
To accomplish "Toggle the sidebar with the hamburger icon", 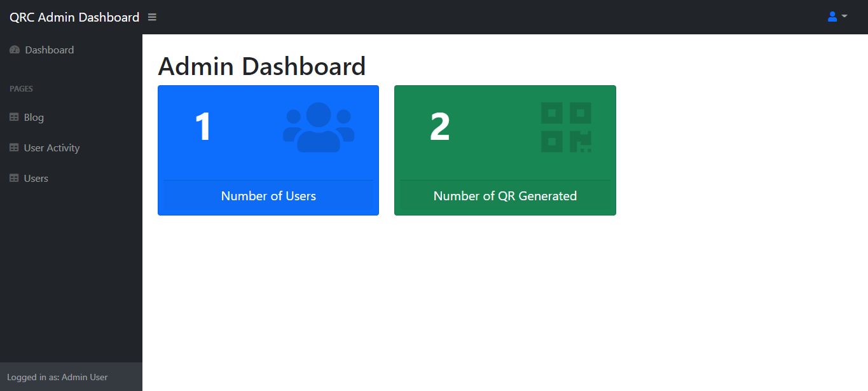I will pos(152,17).
